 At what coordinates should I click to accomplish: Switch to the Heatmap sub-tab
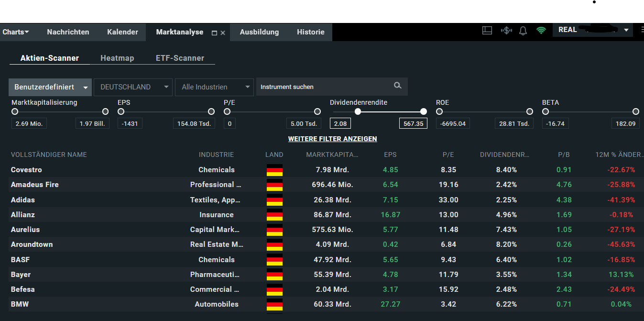[x=117, y=58]
